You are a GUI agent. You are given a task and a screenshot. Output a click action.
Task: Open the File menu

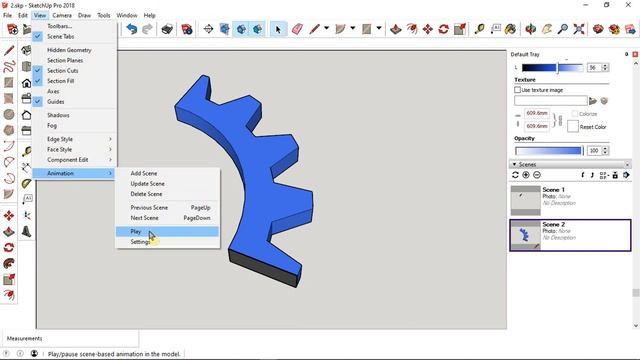coord(7,15)
